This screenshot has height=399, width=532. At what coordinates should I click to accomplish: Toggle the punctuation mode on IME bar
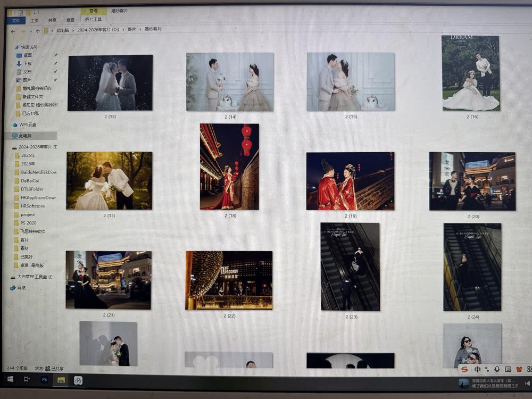coord(487,369)
